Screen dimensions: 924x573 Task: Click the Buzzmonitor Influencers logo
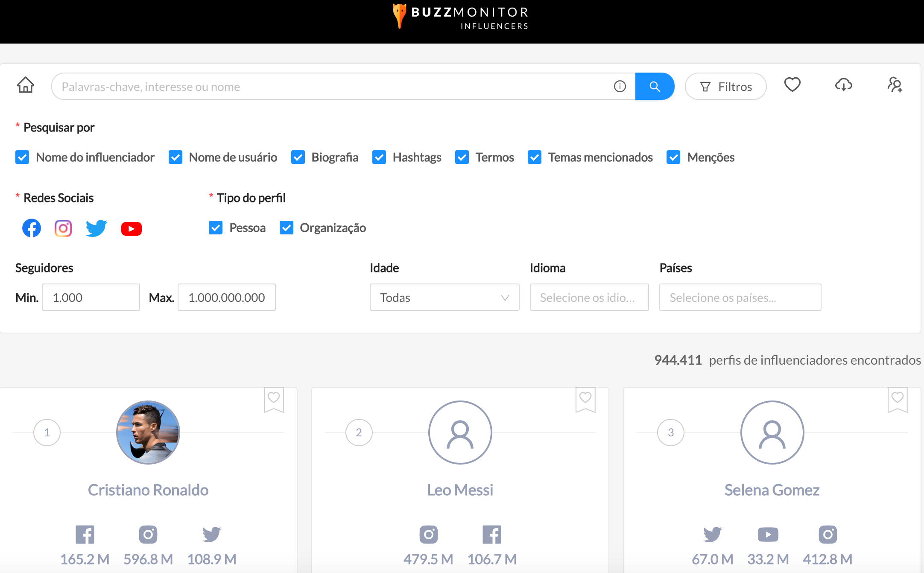(460, 17)
